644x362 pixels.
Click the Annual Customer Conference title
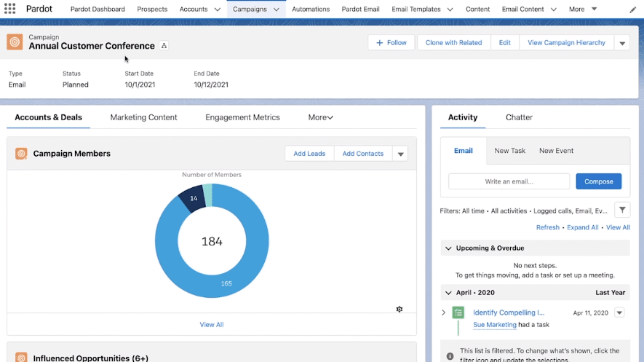92,46
